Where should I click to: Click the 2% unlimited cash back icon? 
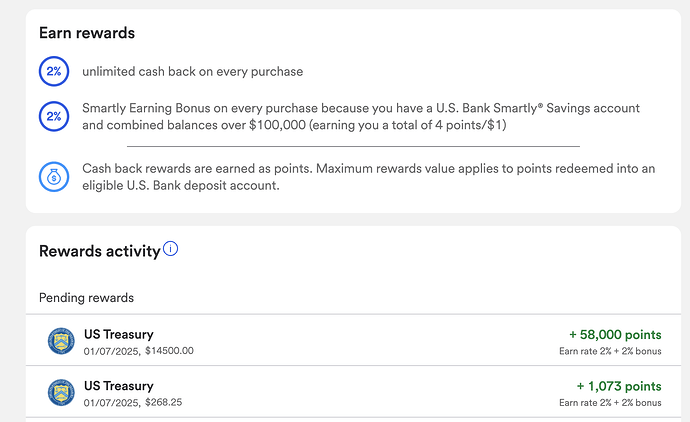[x=54, y=71]
